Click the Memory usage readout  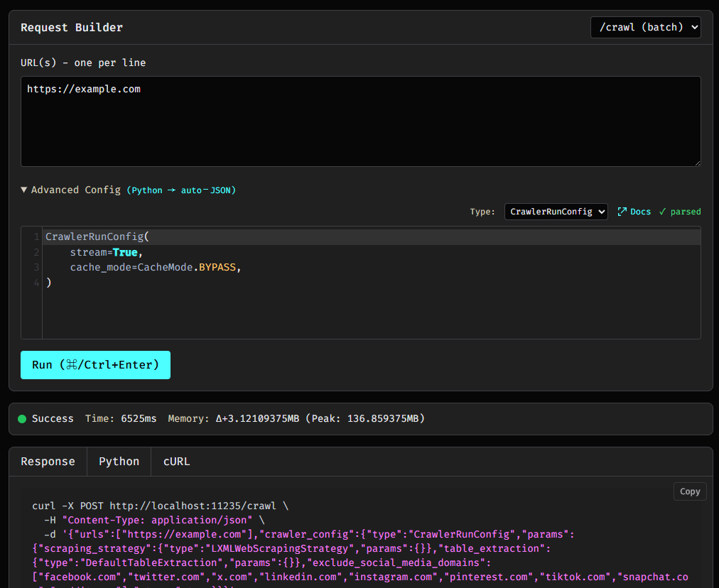296,419
